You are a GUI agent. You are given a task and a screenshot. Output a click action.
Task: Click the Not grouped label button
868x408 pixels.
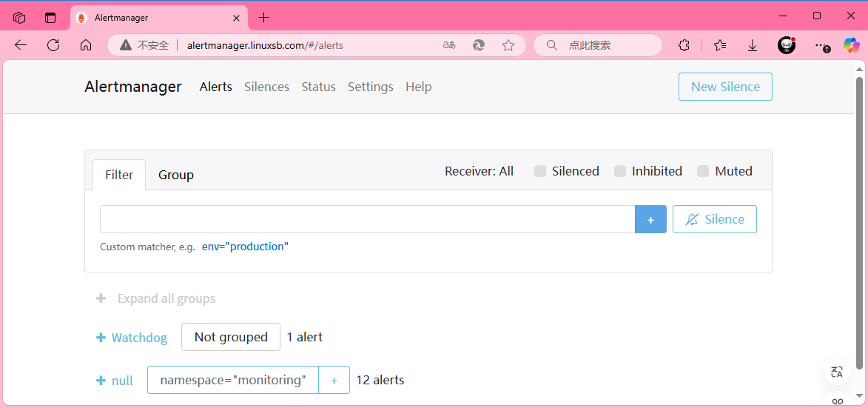coord(231,337)
